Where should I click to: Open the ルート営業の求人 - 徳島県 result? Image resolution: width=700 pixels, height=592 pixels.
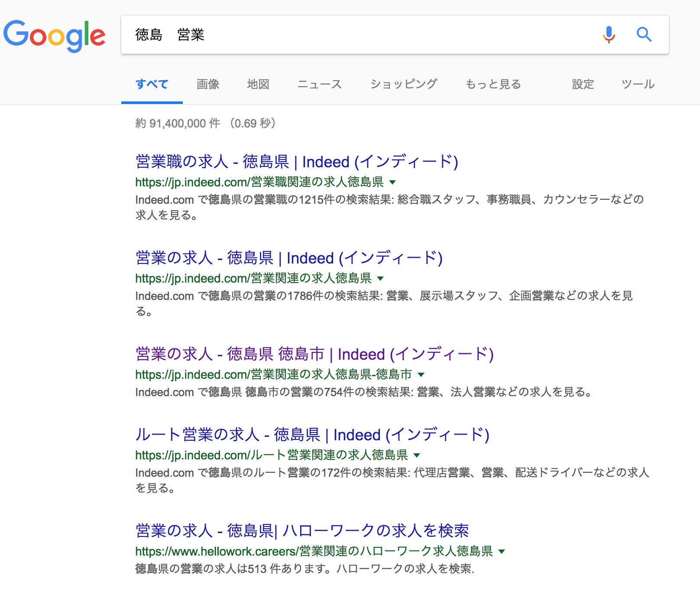point(312,435)
